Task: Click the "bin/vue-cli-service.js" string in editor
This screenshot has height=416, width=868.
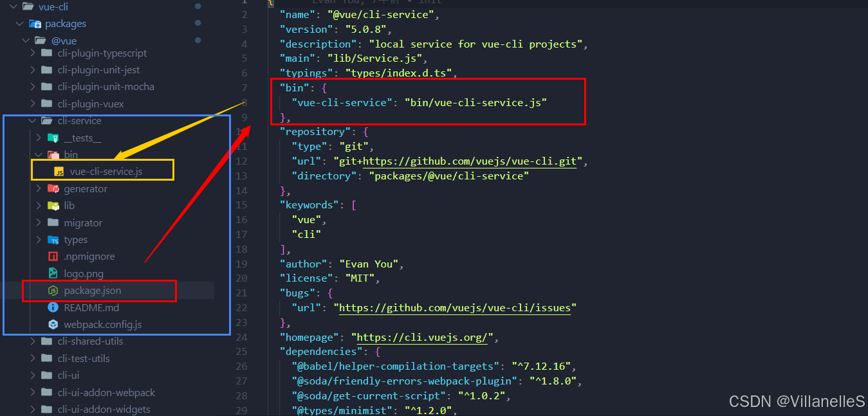Action: (475, 102)
